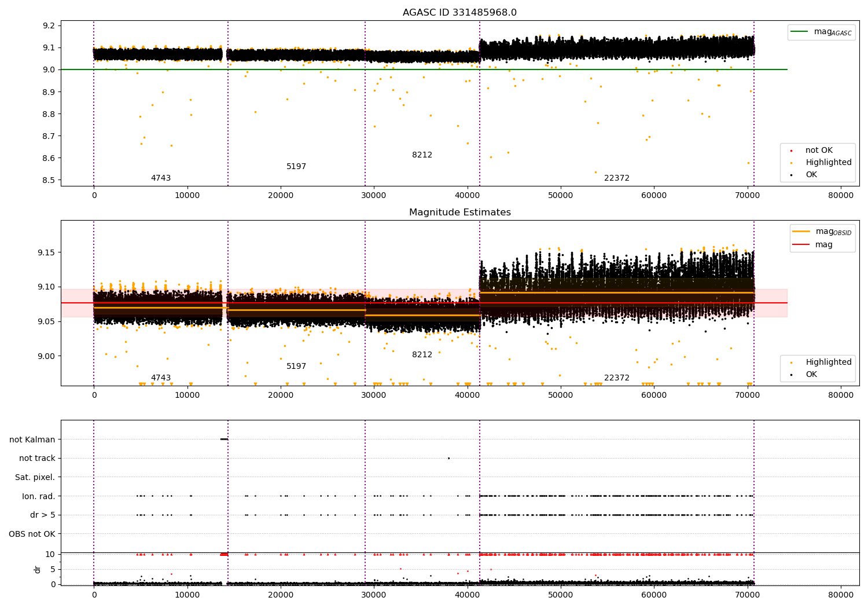The width and height of the screenshot is (868, 608).
Task: Click the '9.05' y-axis tick label
Action: (46, 321)
